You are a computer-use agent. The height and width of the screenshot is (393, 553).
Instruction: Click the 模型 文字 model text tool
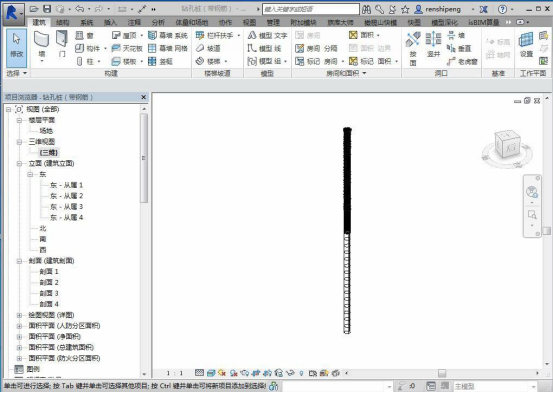coord(267,35)
